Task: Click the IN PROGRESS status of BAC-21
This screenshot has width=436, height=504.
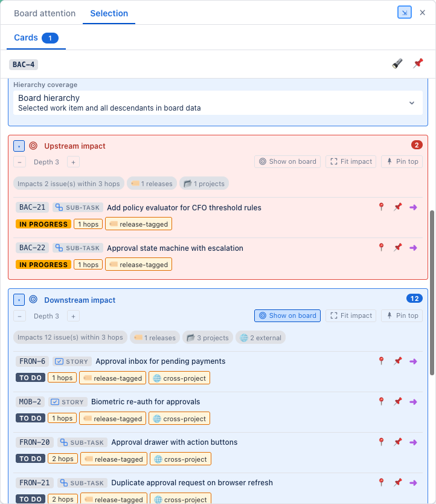Action: (x=43, y=224)
